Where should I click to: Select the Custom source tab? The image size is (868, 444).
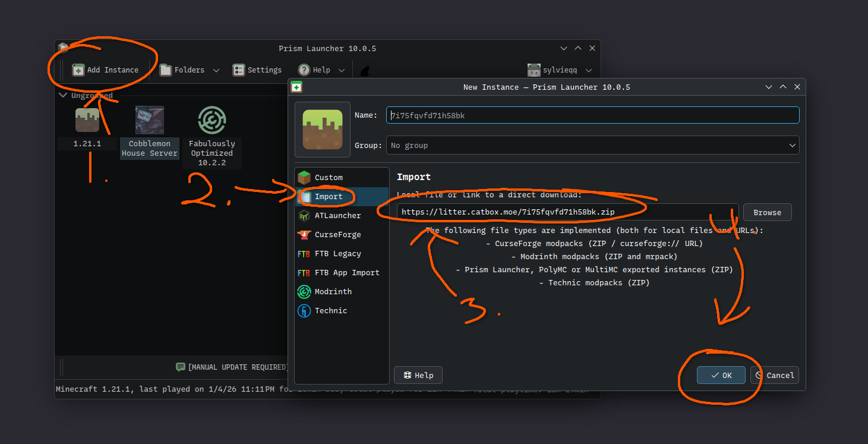[x=329, y=178]
